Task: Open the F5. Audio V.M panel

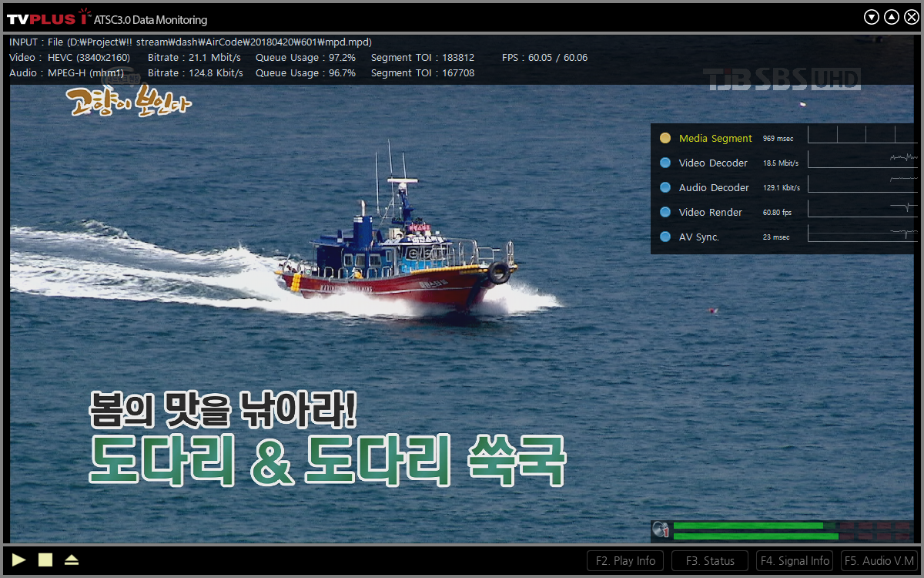Action: tap(879, 561)
